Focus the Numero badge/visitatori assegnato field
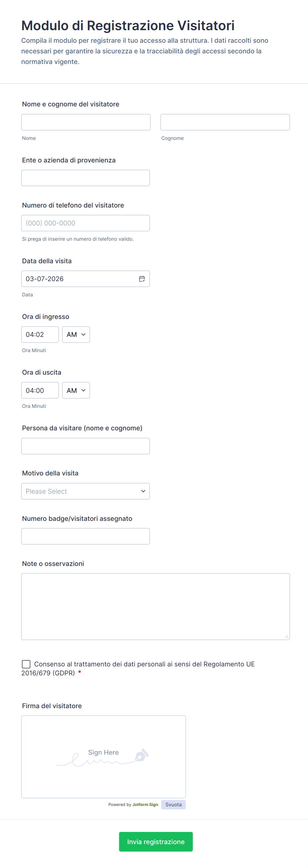308x868 pixels. pyautogui.click(x=85, y=536)
